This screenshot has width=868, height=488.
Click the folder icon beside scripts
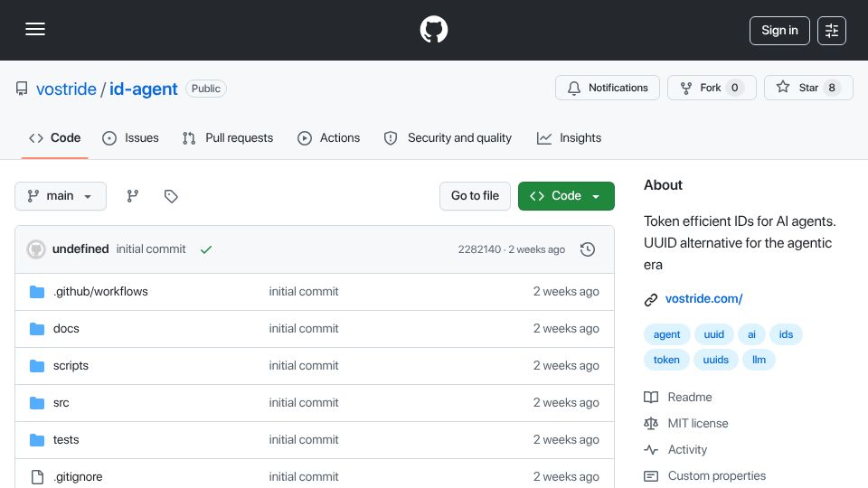(x=37, y=366)
